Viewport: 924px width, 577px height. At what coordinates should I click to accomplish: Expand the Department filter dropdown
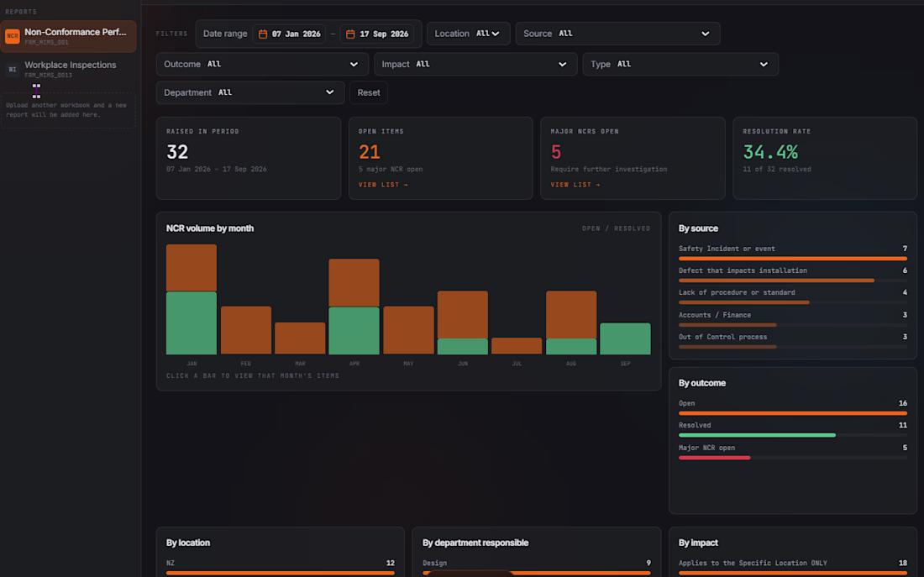tap(250, 92)
